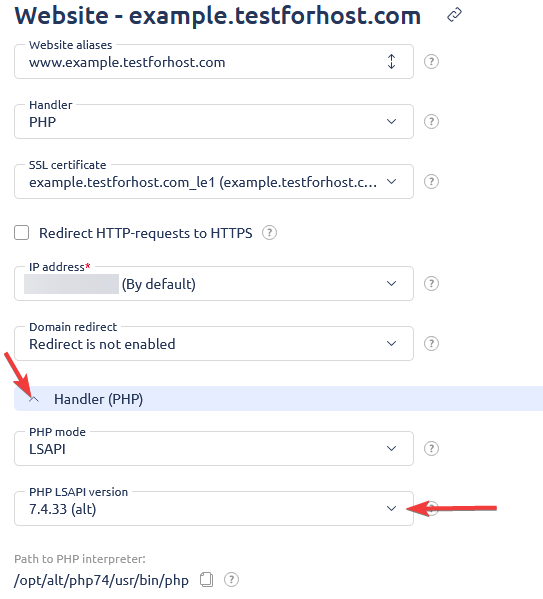This screenshot has height=599, width=543.
Task: Open PHP LSAPI version dropdown
Action: click(x=214, y=508)
